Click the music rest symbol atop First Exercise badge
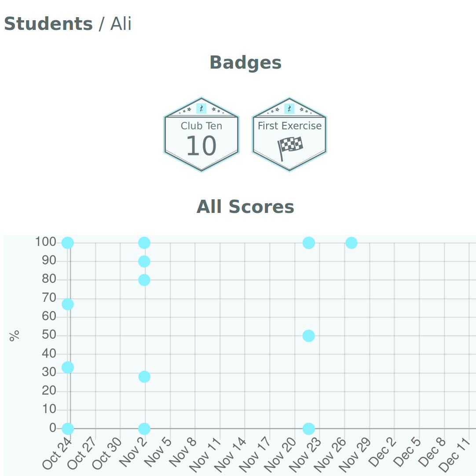476x476 pixels. (289, 109)
